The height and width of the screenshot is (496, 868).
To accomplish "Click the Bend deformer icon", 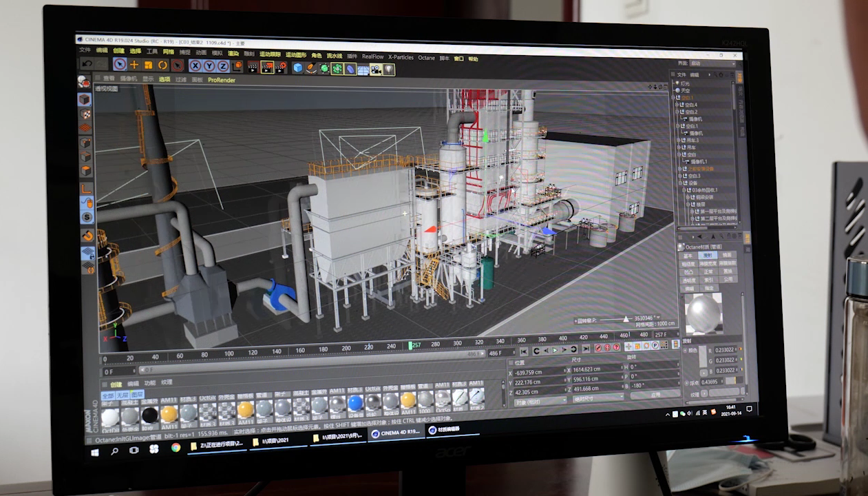I will click(350, 69).
